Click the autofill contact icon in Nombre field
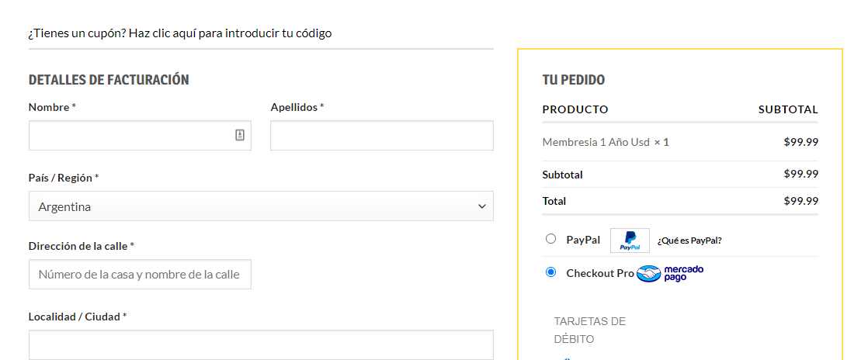 click(240, 135)
